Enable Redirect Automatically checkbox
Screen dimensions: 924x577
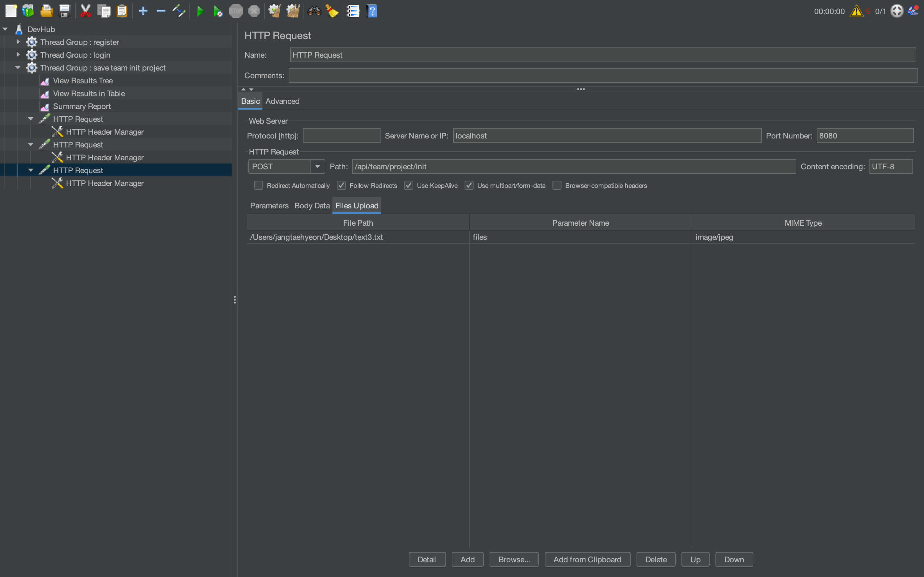coord(259,186)
